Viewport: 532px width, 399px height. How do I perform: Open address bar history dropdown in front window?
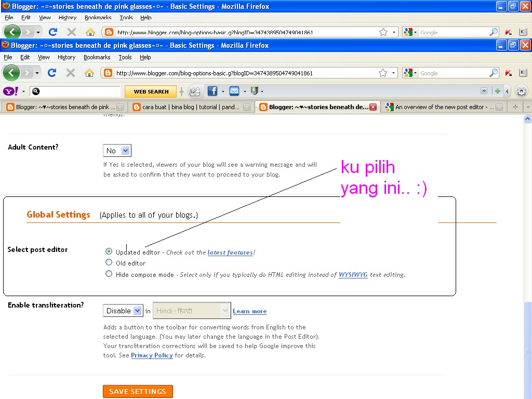(394, 73)
